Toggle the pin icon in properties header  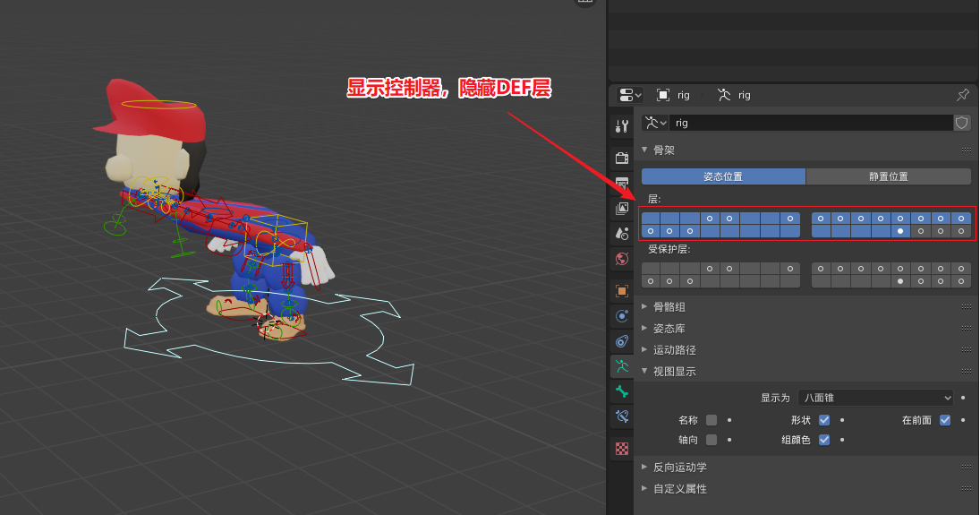pos(962,95)
